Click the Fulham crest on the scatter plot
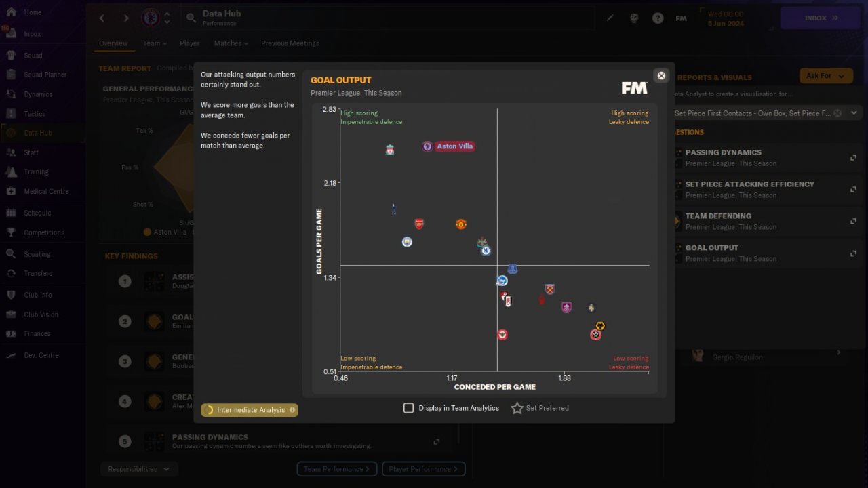 [508, 301]
